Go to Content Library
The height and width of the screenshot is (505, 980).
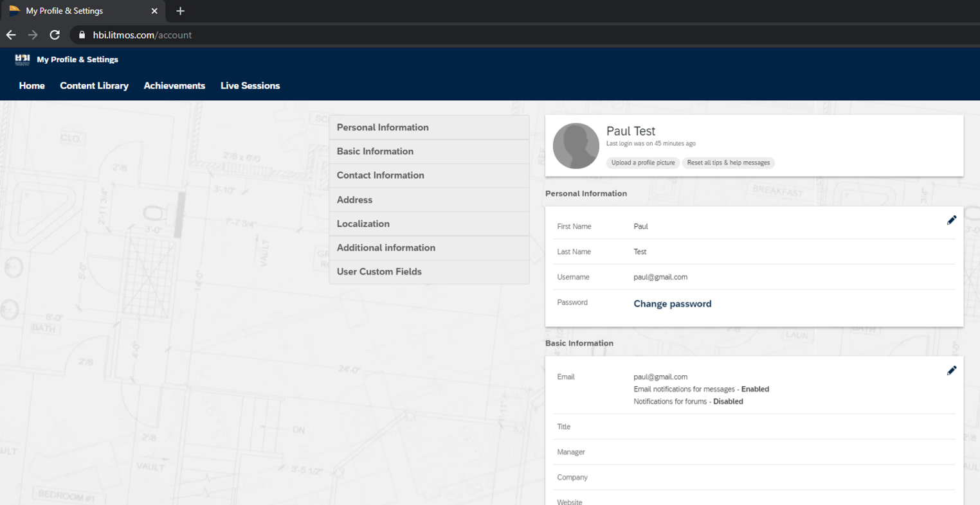click(x=94, y=85)
